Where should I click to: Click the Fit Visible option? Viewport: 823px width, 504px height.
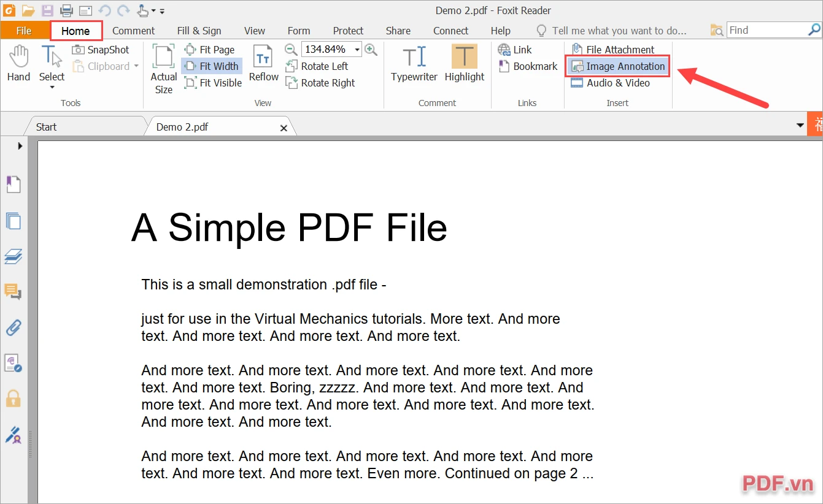[x=213, y=83]
